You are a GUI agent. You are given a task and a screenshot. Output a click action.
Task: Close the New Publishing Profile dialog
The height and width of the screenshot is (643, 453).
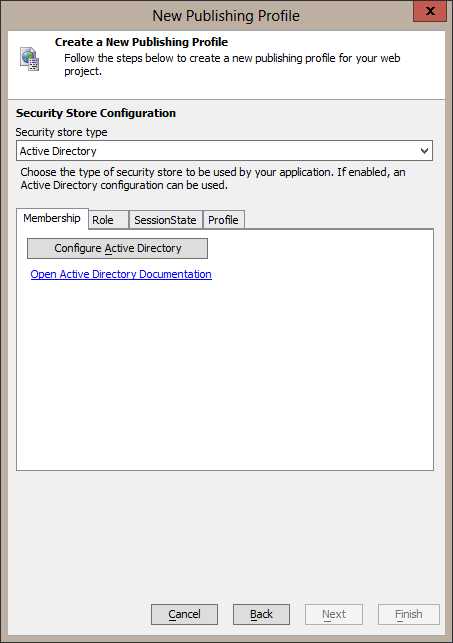pyautogui.click(x=430, y=11)
